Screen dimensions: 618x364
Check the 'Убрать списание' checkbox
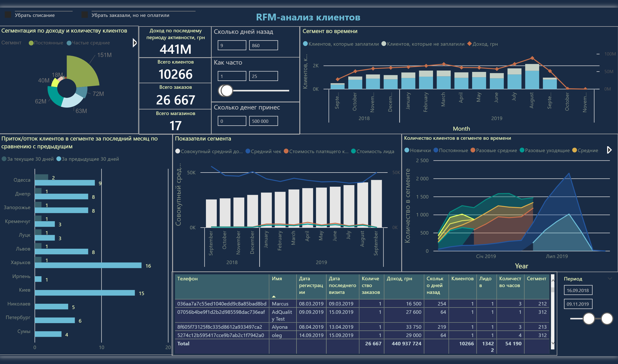pos(8,15)
